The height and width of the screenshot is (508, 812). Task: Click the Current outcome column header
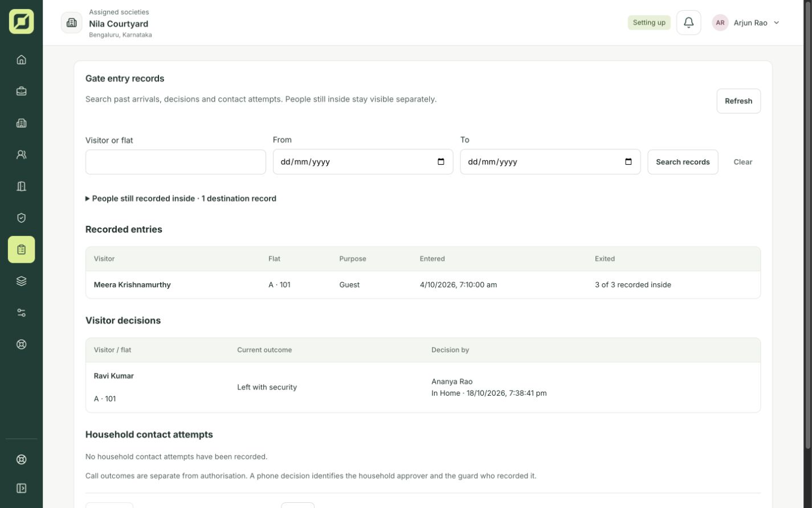point(264,350)
